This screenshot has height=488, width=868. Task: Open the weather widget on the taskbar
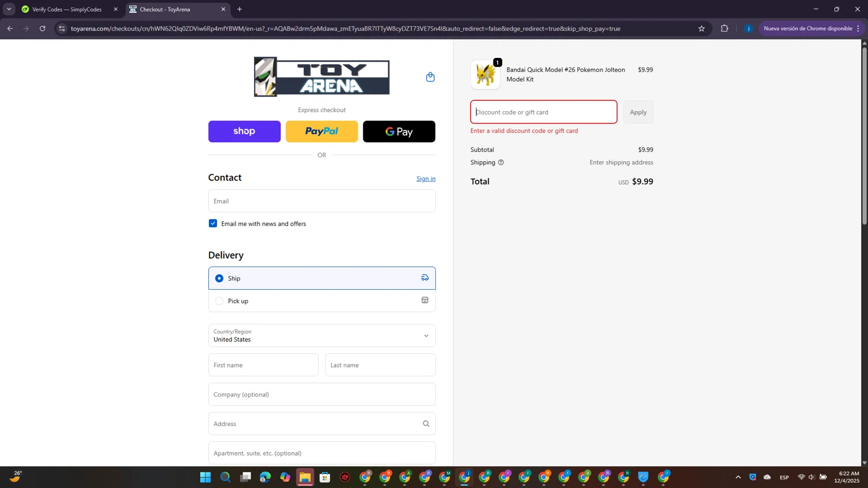coord(16,476)
